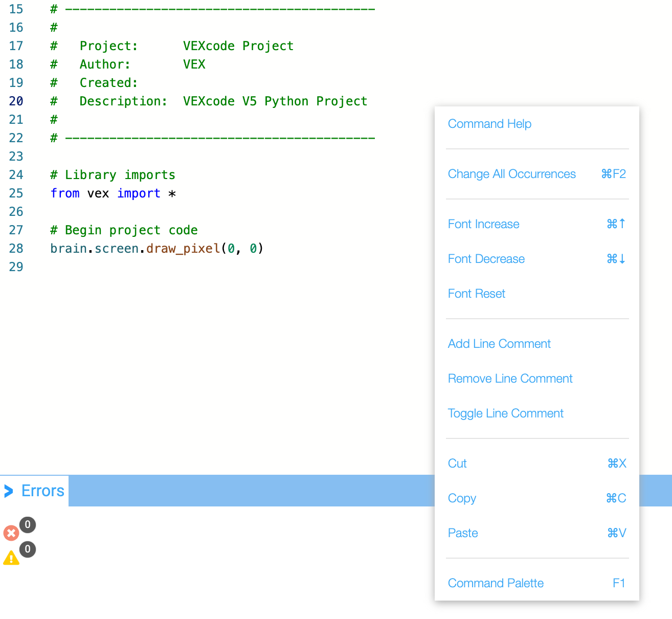Image resolution: width=672 pixels, height=619 pixels.
Task: Click the draw_pixel call in the code
Action: point(183,249)
